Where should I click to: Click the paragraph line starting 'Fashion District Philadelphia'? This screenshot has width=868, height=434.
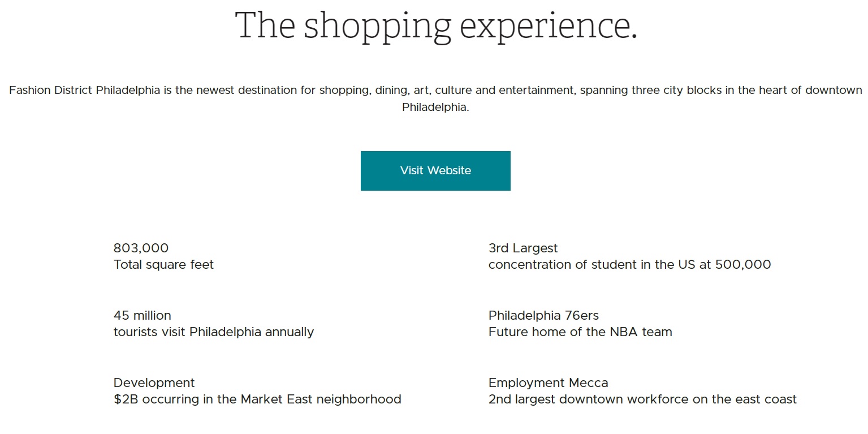(x=435, y=90)
